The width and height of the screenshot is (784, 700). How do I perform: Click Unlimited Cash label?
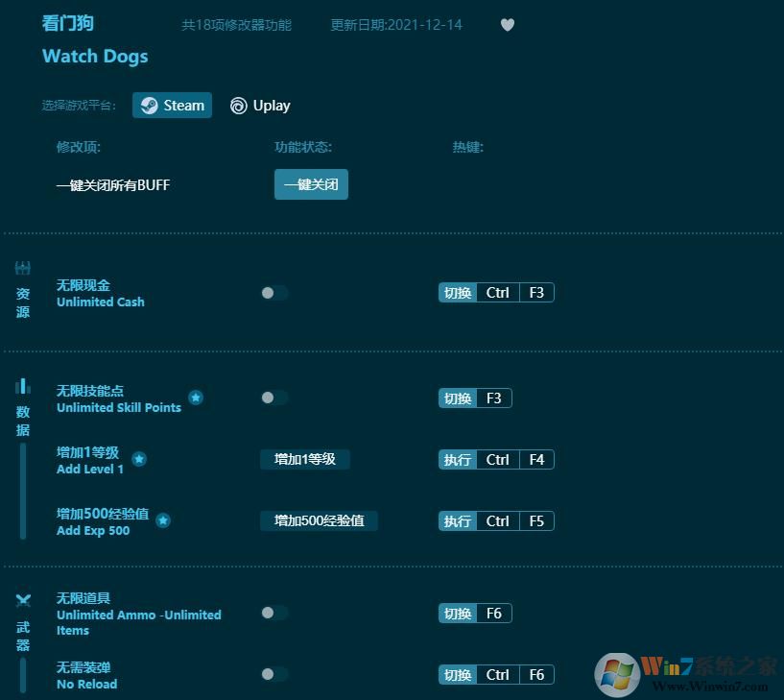101,302
